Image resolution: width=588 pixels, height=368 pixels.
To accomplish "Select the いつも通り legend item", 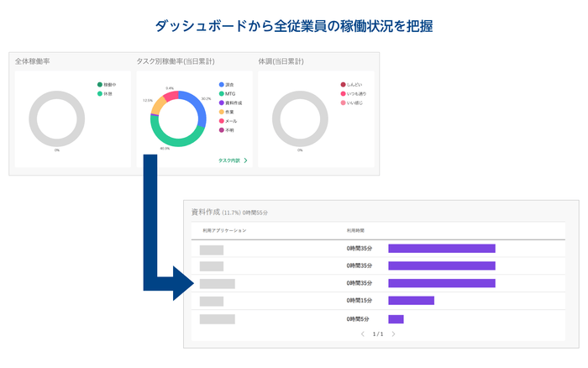I will tap(355, 93).
